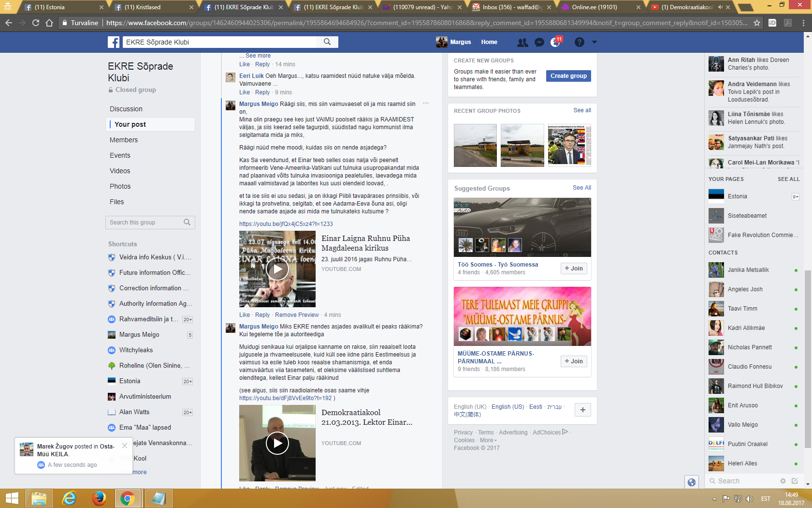This screenshot has width=812, height=508.
Task: Open Alan Watts shortcut
Action: point(134,412)
